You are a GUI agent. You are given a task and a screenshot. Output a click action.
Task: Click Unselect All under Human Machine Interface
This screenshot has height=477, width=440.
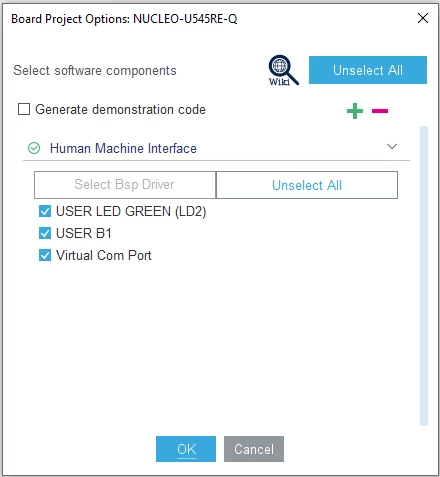307,185
